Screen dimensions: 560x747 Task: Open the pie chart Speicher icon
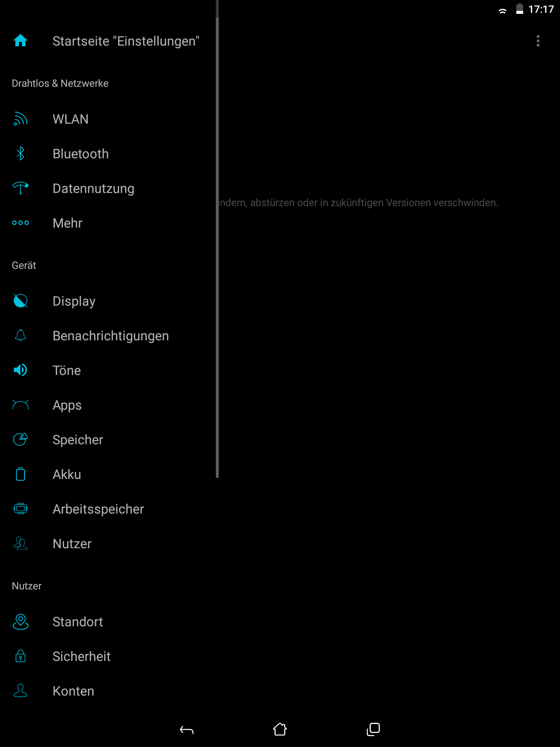coord(20,440)
